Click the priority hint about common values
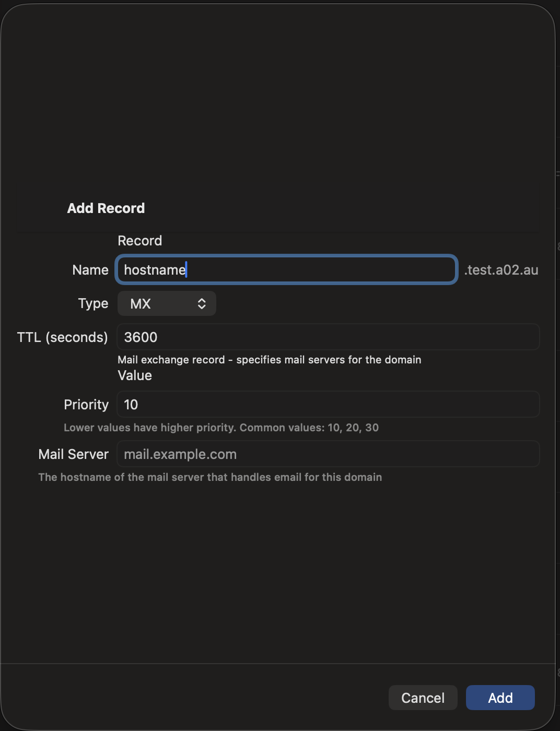The width and height of the screenshot is (560, 731). [221, 427]
